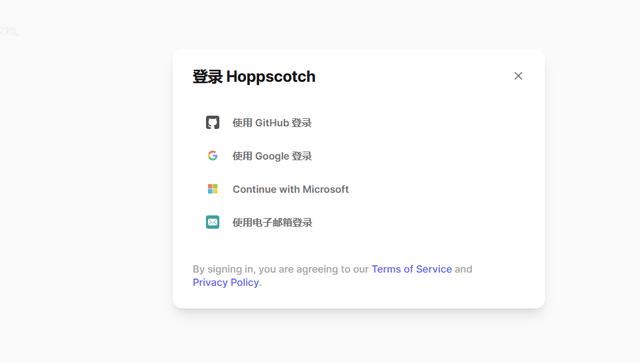
Task: Click the Microsoft four-square logo icon
Action: [212, 189]
